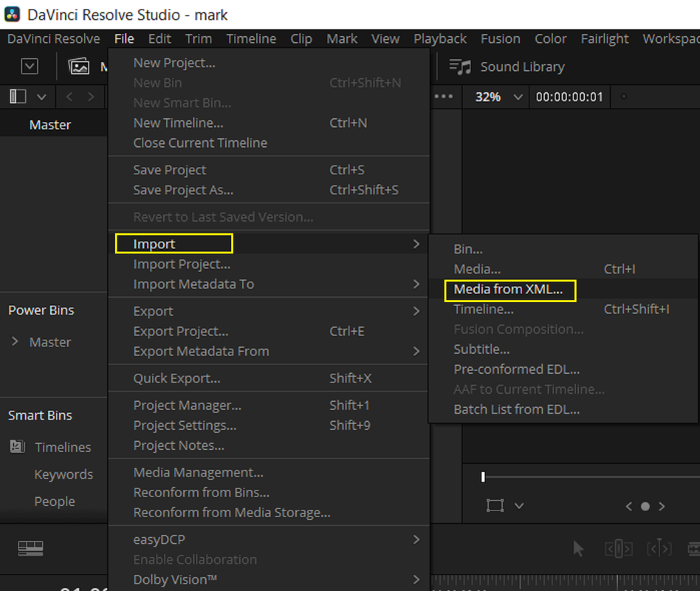The height and width of the screenshot is (591, 700).
Task: Jump to previous clip arrow in viewer
Action: [x=629, y=506]
